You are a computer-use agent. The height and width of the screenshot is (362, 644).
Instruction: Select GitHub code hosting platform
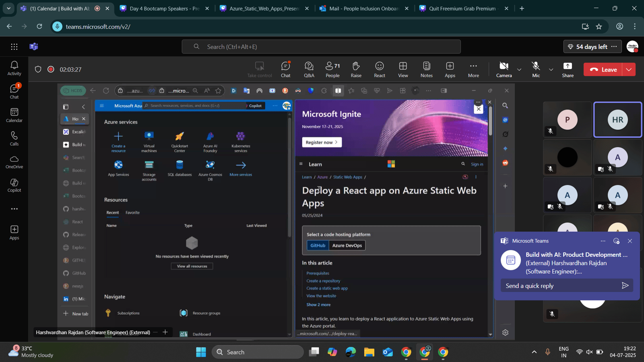click(x=318, y=245)
